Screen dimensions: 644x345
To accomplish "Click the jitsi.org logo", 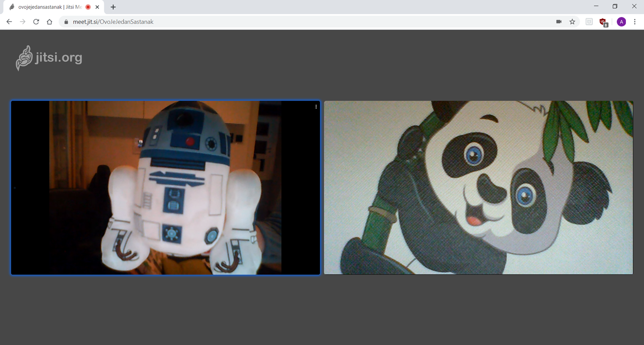I will click(x=49, y=58).
